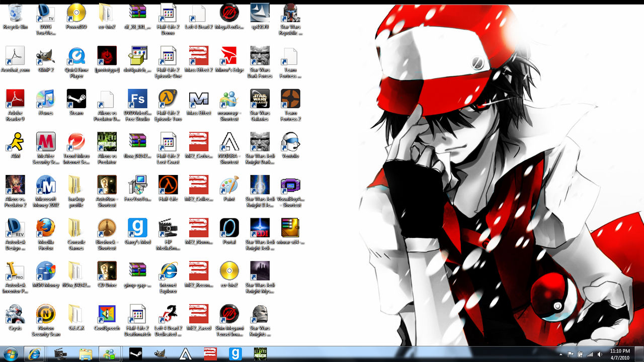Open the Recycle Bin desktop icon
Image resolution: width=644 pixels, height=362 pixels.
15,17
